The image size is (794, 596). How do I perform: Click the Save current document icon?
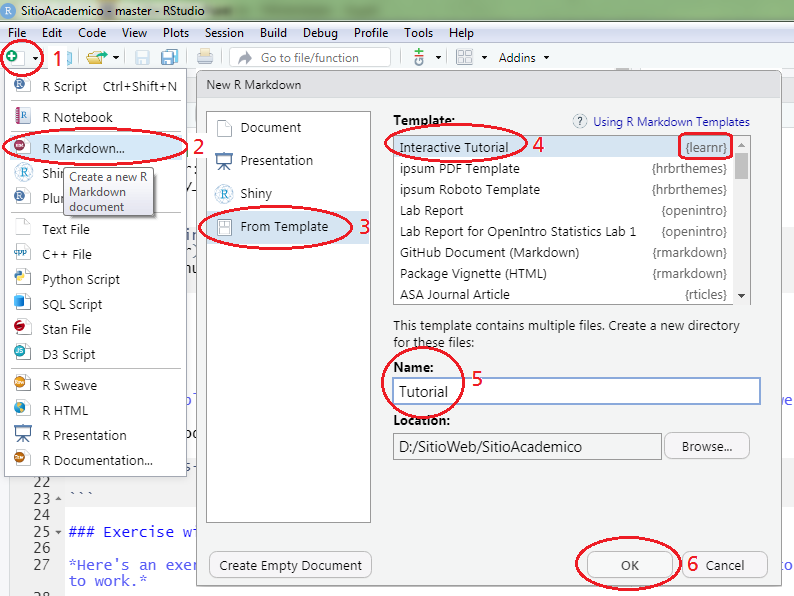(x=142, y=57)
